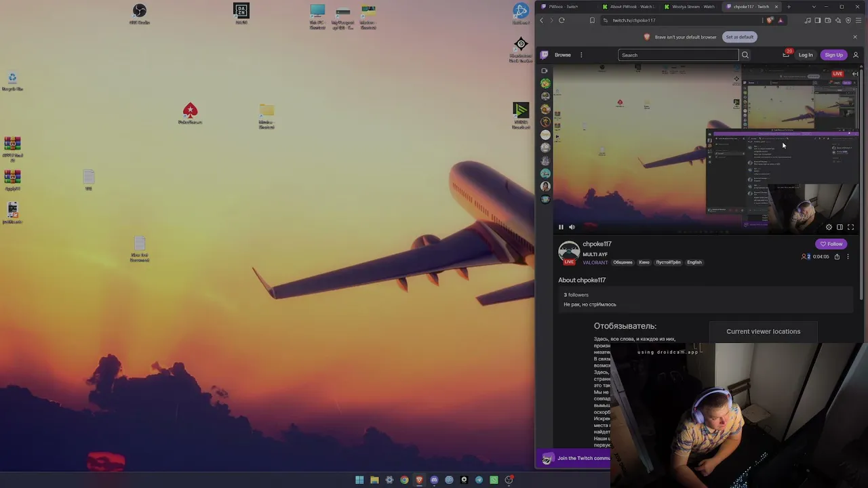Select the Battle.net desktop shortcut
Viewport: 868px width, 488px height.
coord(521,14)
